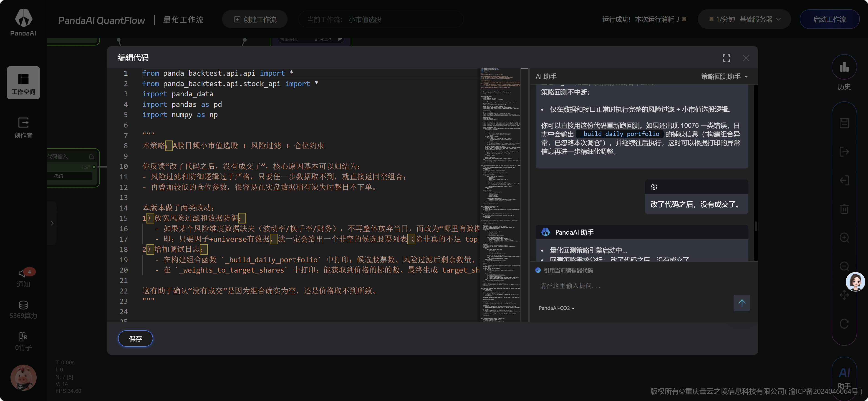Image resolution: width=868 pixels, height=401 pixels.
Task: Click the refresh circular arrow icon
Action: click(844, 323)
